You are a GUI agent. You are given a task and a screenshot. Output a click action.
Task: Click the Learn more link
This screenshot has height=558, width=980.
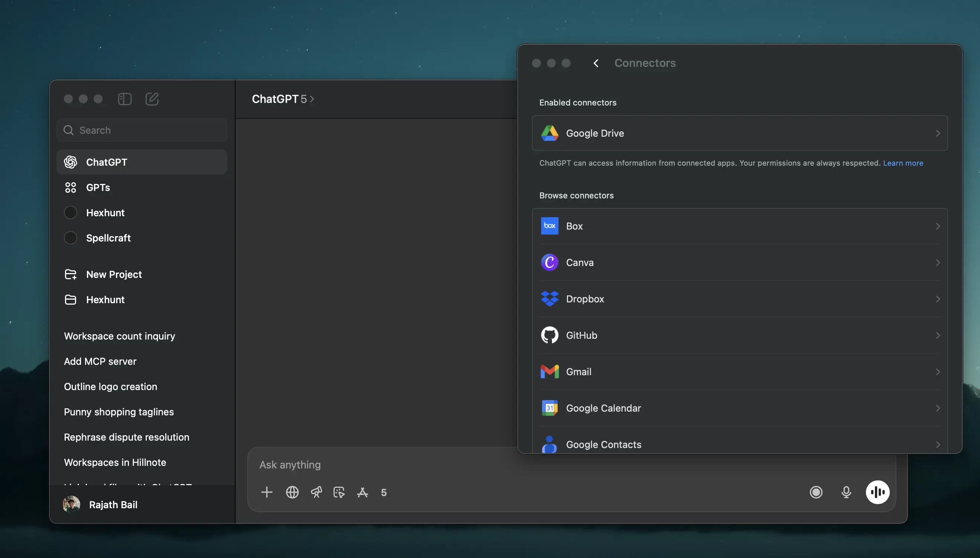pos(903,163)
